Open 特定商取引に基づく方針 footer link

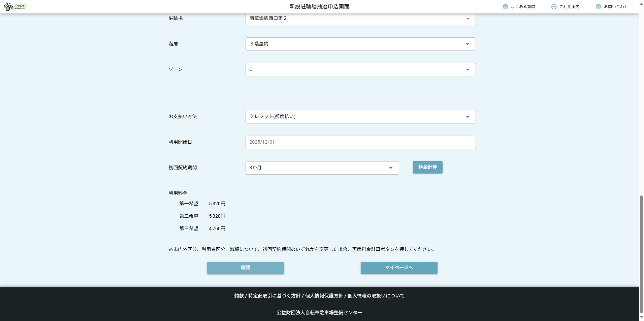pos(274,296)
